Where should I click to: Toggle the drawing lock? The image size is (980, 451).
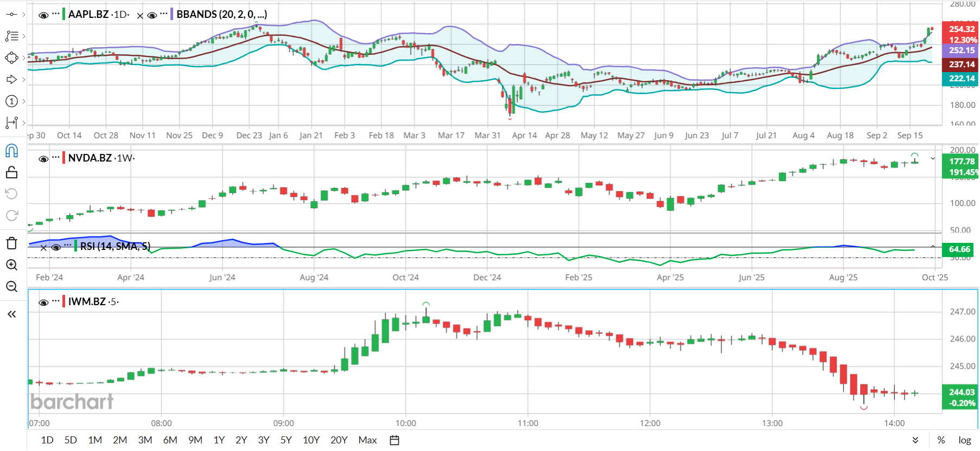point(11,172)
